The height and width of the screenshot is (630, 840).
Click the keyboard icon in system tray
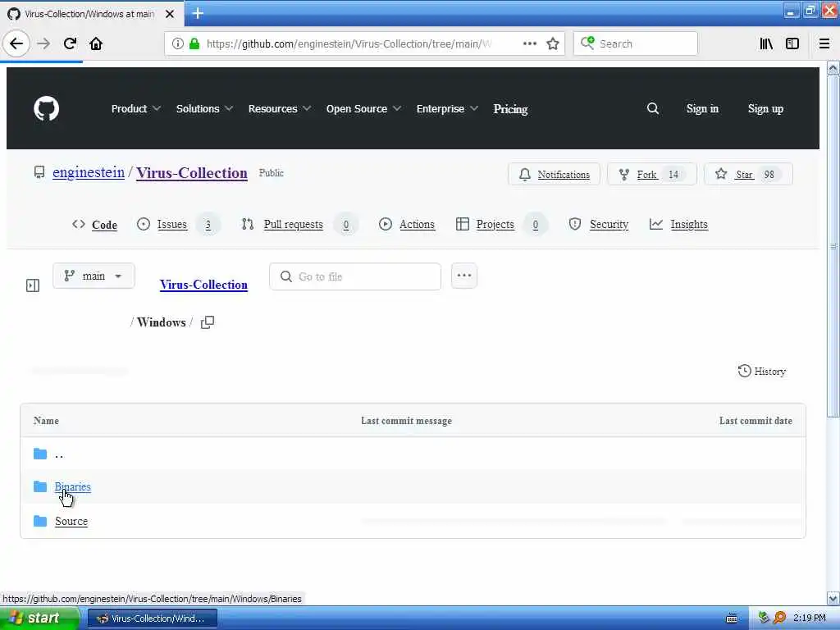tap(731, 619)
